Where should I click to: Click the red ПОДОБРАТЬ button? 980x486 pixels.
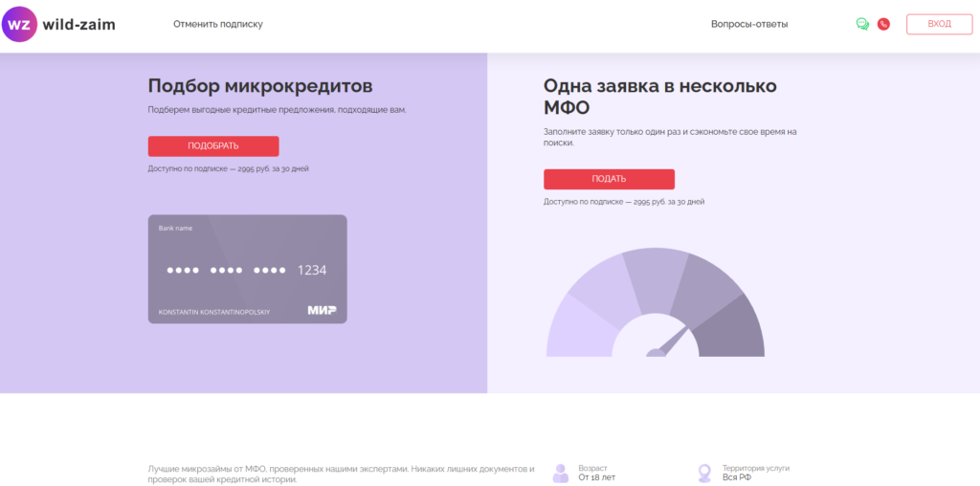click(x=213, y=146)
